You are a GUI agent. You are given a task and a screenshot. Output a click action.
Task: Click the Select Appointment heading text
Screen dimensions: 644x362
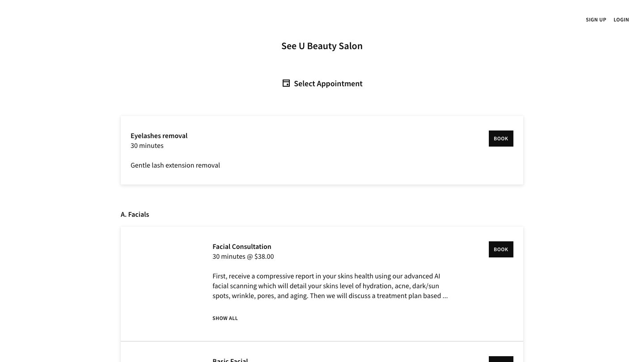click(x=328, y=84)
